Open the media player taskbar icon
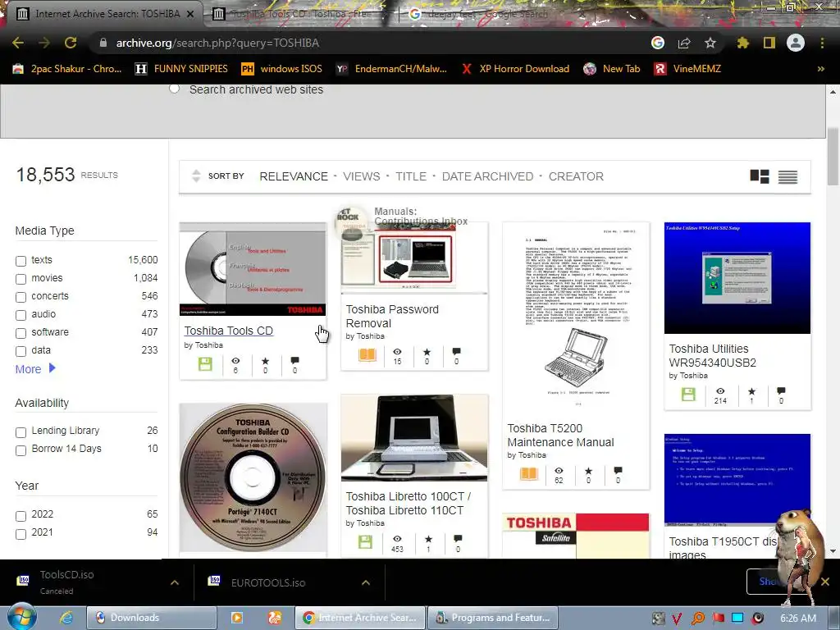The height and width of the screenshot is (630, 840). 236,618
